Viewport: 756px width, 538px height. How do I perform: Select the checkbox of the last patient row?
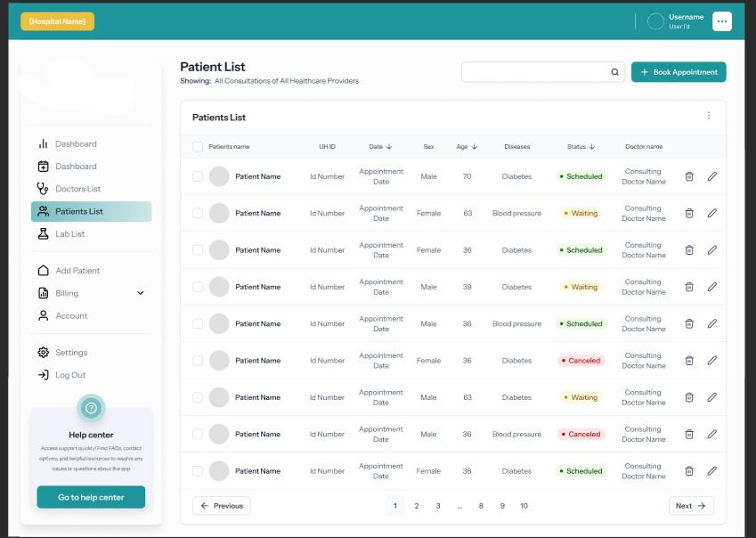click(198, 471)
